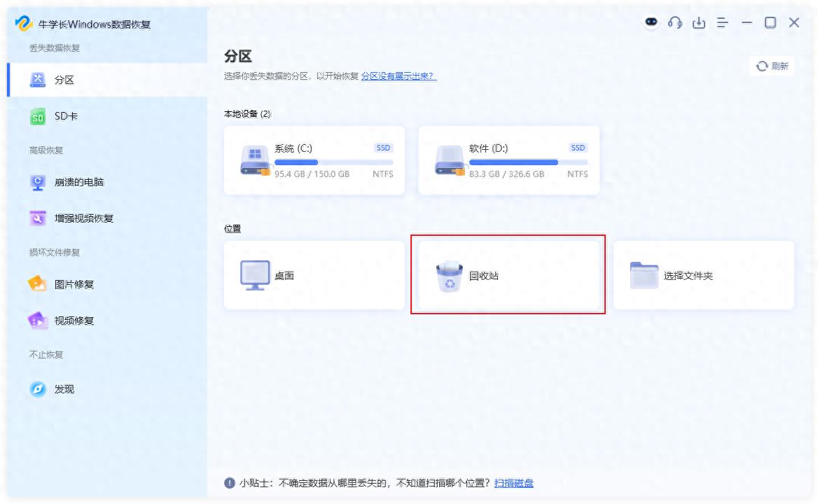The height and width of the screenshot is (504, 818).
Task: Click the SSD badge on 软件 (D:)
Action: pos(578,148)
